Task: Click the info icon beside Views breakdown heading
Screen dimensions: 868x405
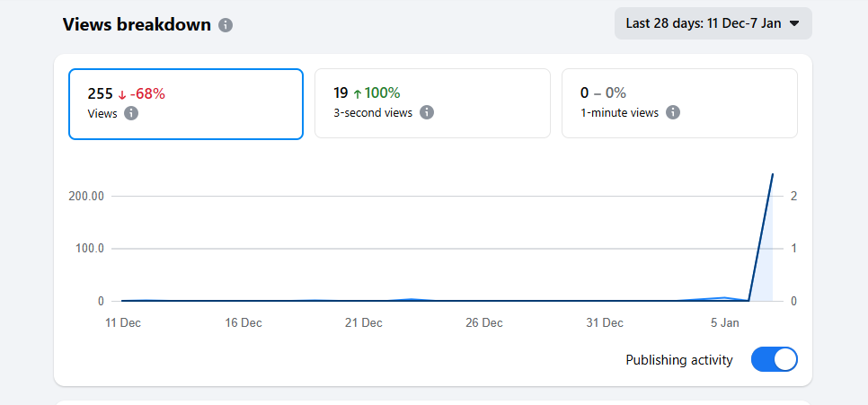Action: click(226, 25)
